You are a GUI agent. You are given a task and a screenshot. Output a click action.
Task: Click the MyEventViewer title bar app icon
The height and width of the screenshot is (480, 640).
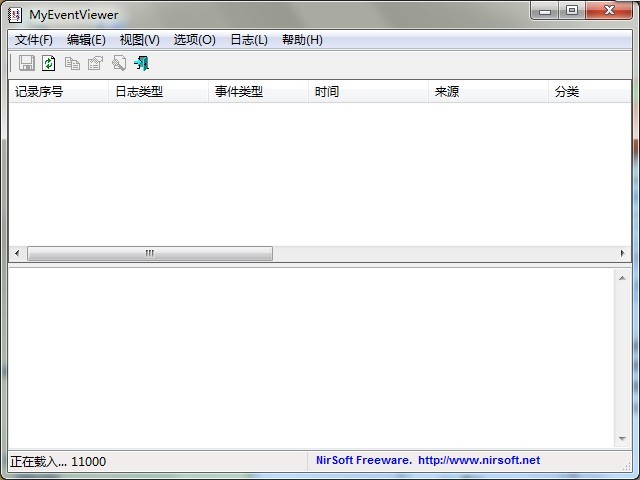click(x=15, y=14)
